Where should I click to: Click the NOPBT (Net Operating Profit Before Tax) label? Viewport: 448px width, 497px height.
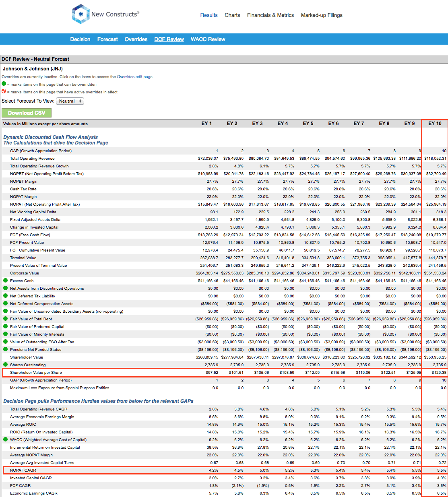47,174
